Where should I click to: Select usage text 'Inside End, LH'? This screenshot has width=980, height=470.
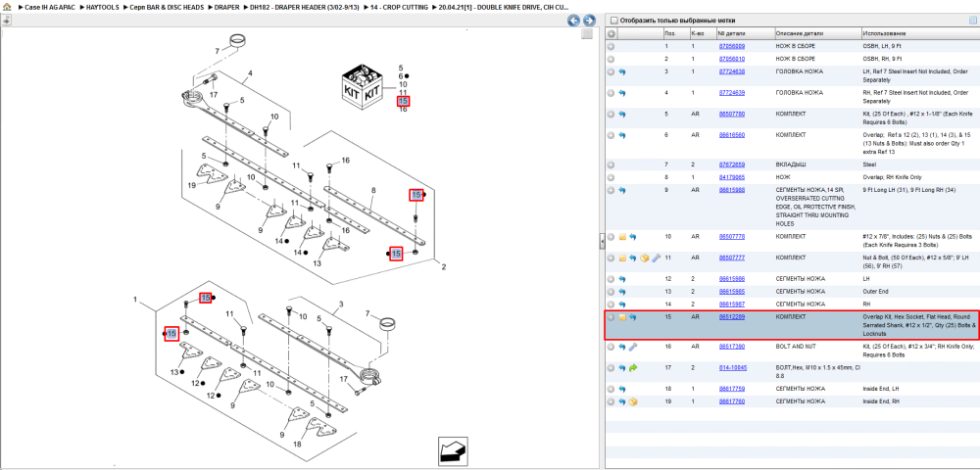coord(881,389)
